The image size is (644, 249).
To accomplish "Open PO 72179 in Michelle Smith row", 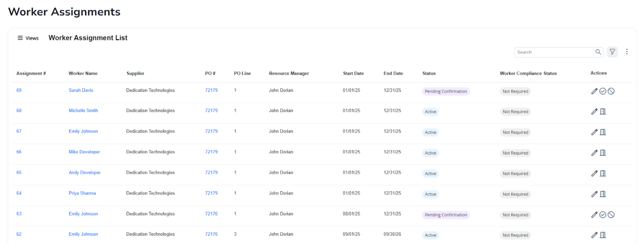I will (211, 111).
